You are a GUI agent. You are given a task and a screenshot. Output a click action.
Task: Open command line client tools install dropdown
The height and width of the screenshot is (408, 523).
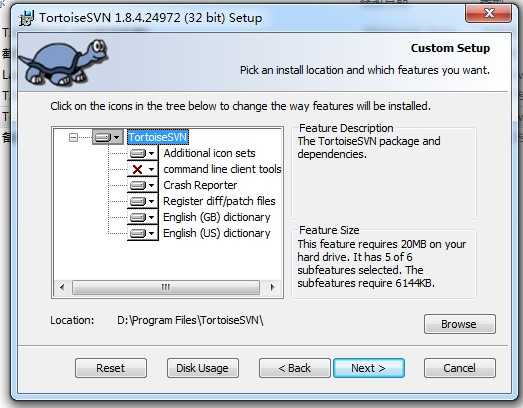142,169
